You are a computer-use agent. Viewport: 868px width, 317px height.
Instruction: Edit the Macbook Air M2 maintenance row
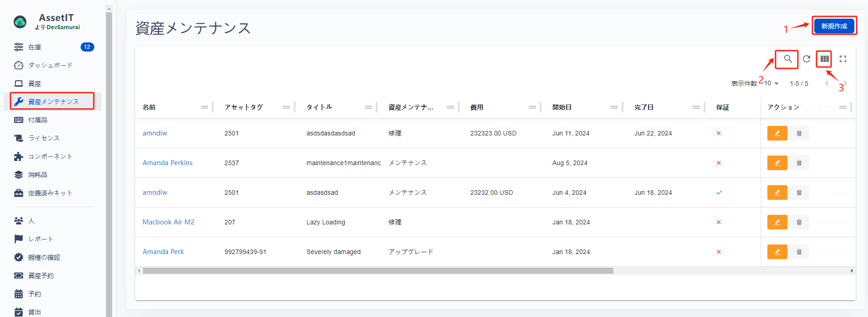[x=777, y=222]
